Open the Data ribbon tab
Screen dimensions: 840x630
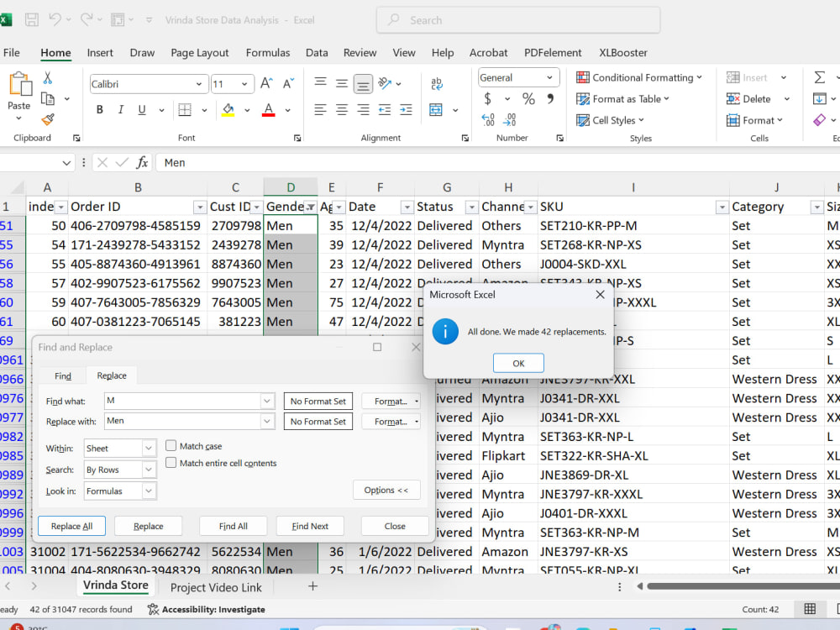(x=317, y=52)
